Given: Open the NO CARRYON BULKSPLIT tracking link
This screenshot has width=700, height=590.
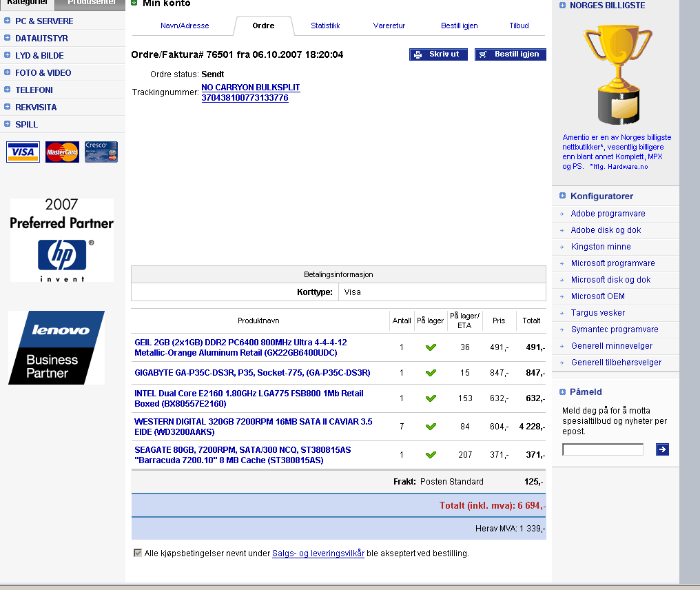Looking at the screenshot, I should 251,87.
